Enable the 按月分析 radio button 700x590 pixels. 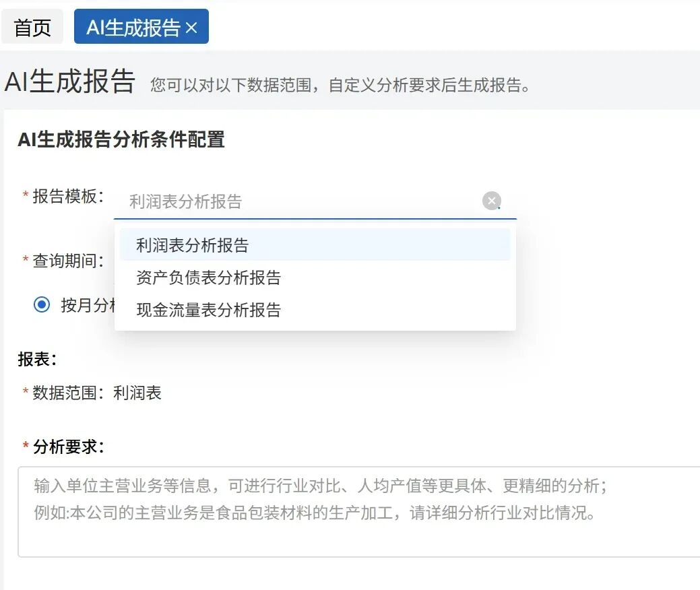click(x=42, y=305)
